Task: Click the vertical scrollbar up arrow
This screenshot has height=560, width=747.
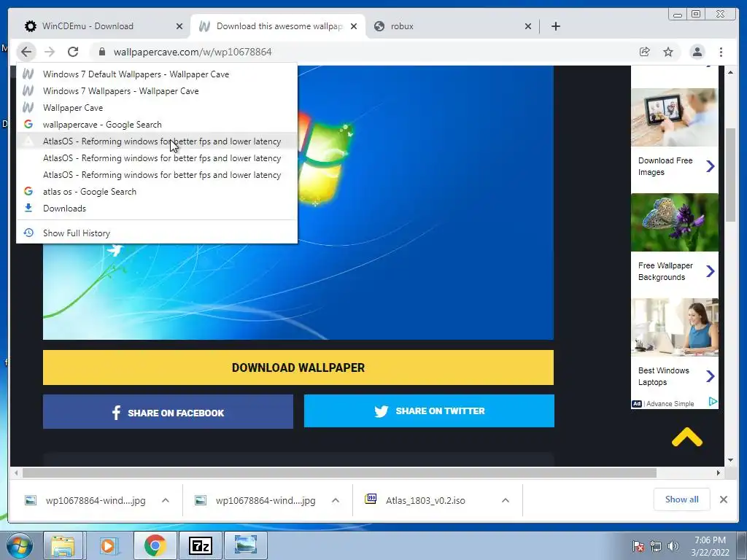Action: (730, 72)
